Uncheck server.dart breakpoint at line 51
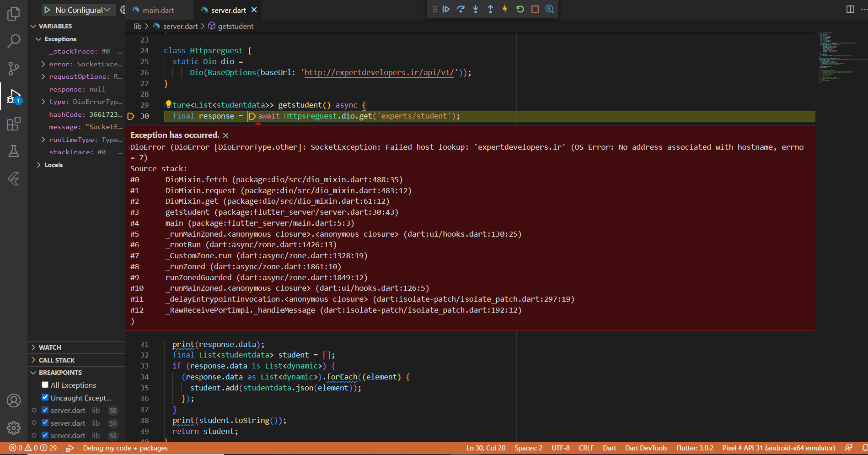 [45, 422]
